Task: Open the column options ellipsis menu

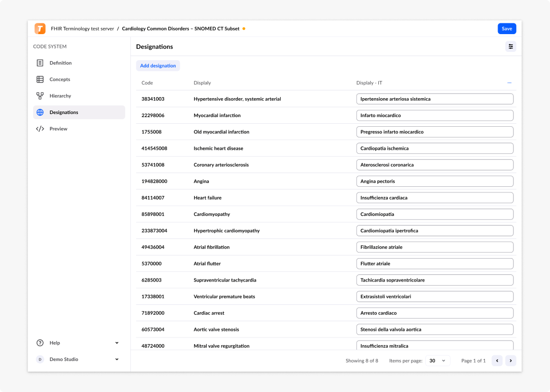Action: pyautogui.click(x=509, y=83)
